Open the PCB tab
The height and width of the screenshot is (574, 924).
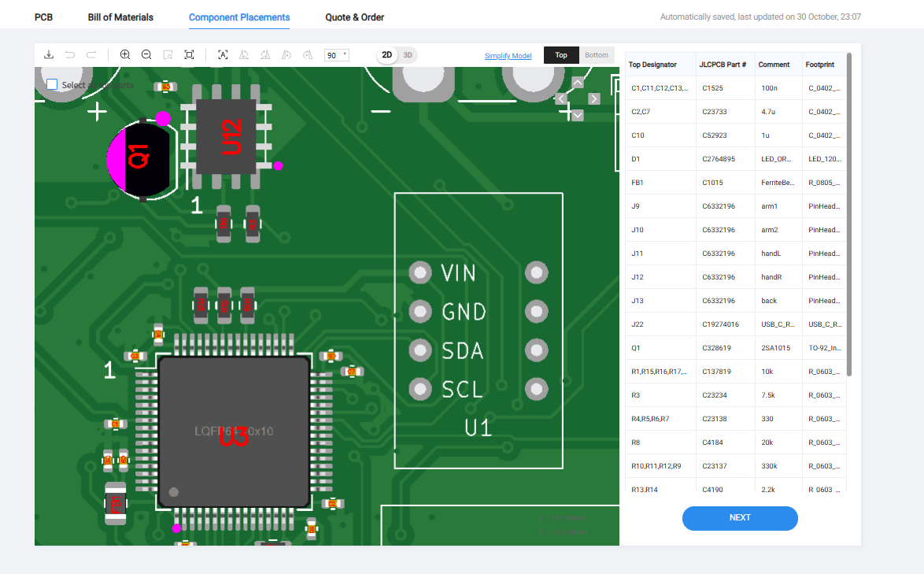43,17
